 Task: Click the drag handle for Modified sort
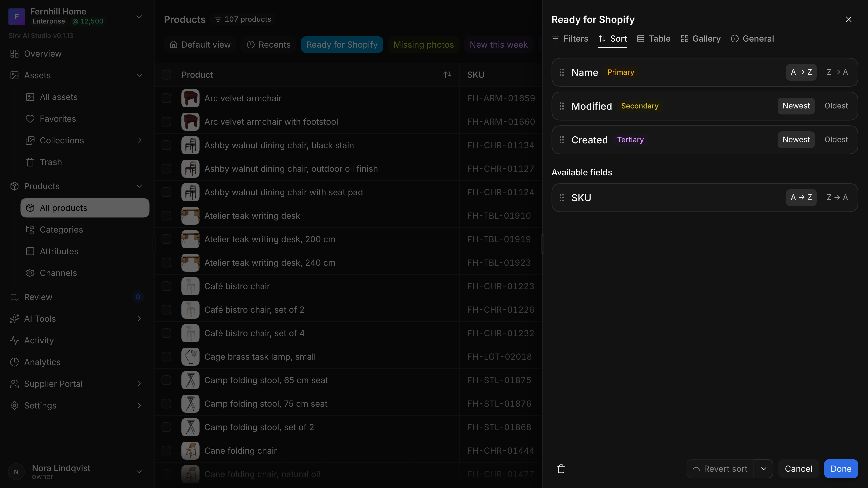(x=562, y=106)
